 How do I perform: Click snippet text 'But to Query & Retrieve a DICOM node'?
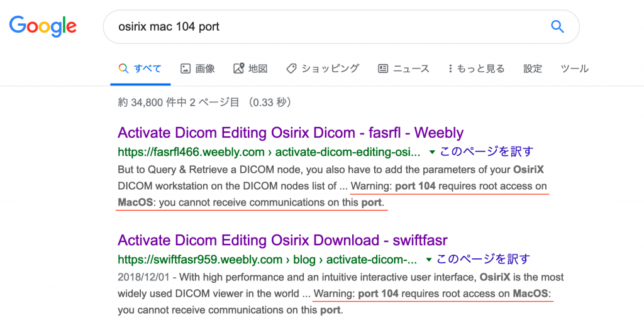pos(209,170)
